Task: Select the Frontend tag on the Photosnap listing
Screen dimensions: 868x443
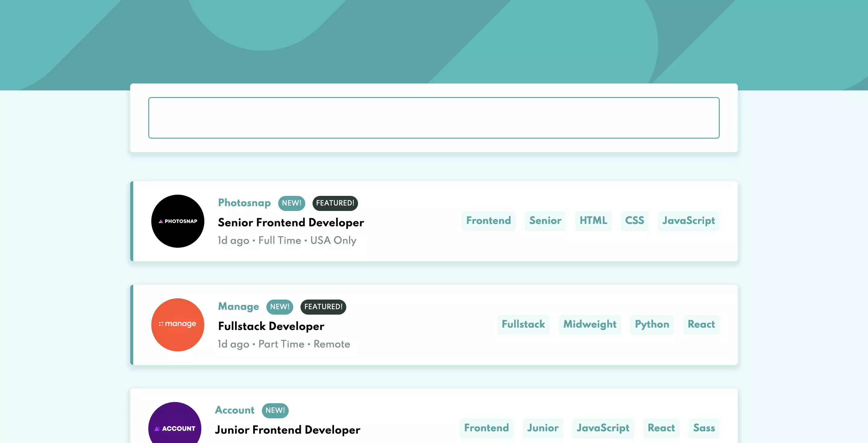Action: click(488, 221)
